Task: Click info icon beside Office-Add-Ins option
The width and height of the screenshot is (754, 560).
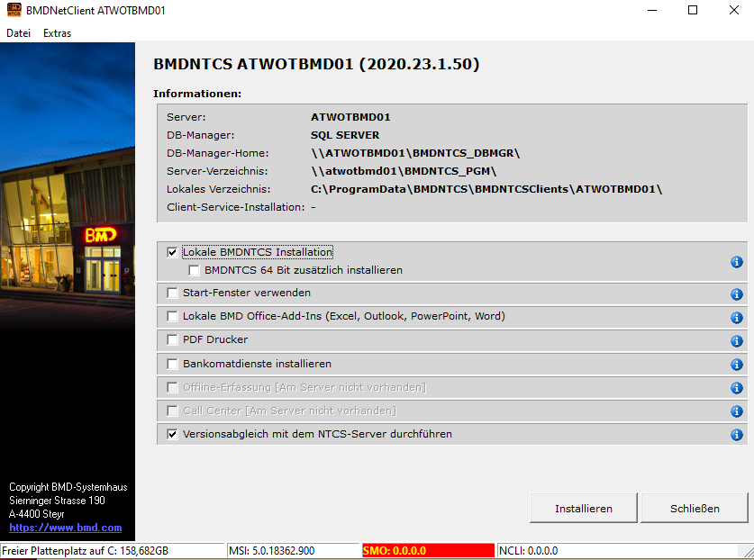Action: [737, 318]
